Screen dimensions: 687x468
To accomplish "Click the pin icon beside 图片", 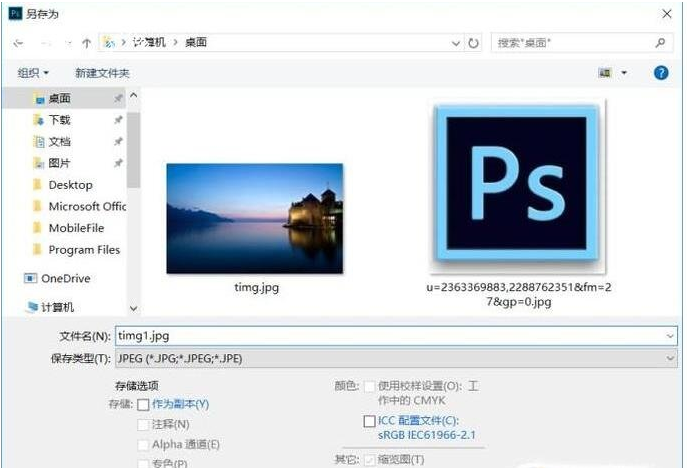I will pos(118,163).
